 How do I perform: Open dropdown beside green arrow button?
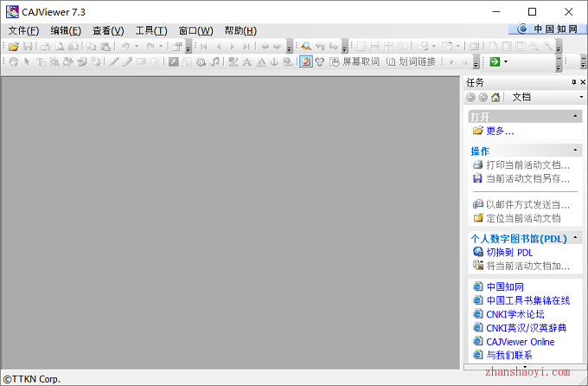pos(506,61)
